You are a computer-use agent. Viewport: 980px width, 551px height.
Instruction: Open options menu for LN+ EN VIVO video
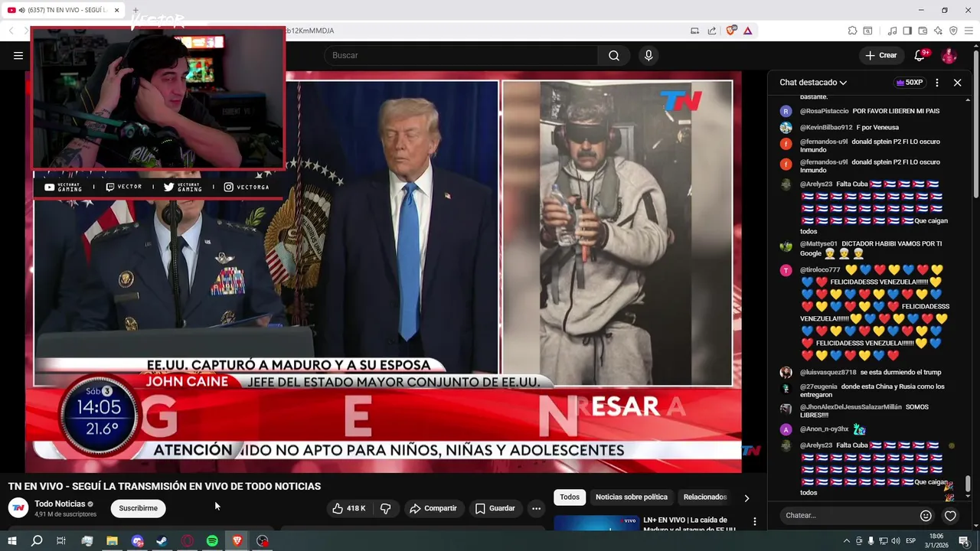(x=754, y=521)
